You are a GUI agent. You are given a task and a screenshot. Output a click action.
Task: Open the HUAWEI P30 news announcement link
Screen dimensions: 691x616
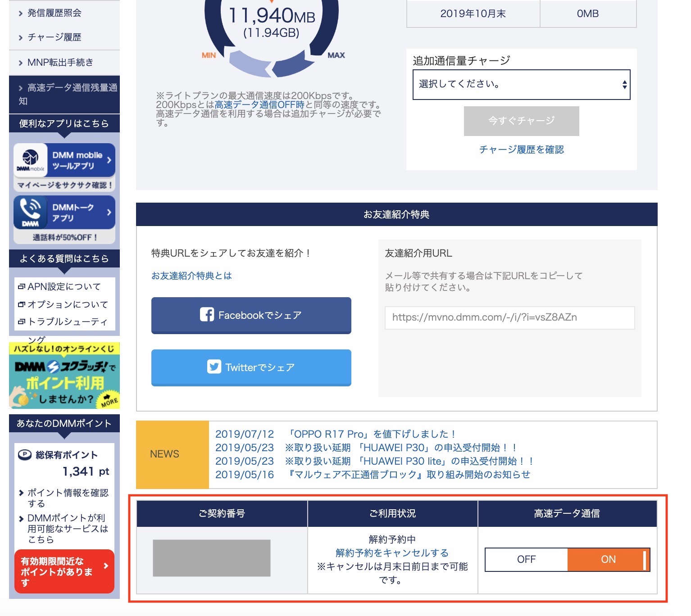click(x=400, y=447)
